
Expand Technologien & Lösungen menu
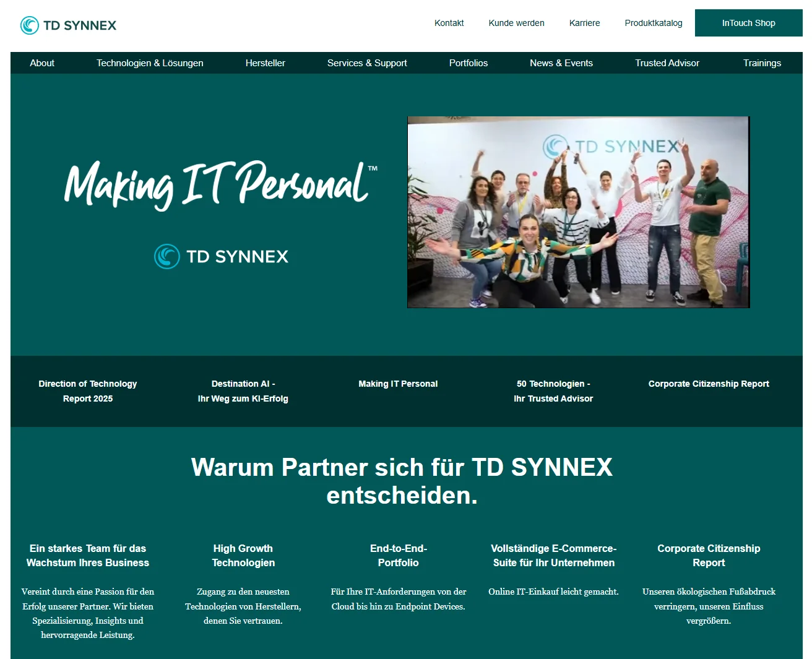150,63
